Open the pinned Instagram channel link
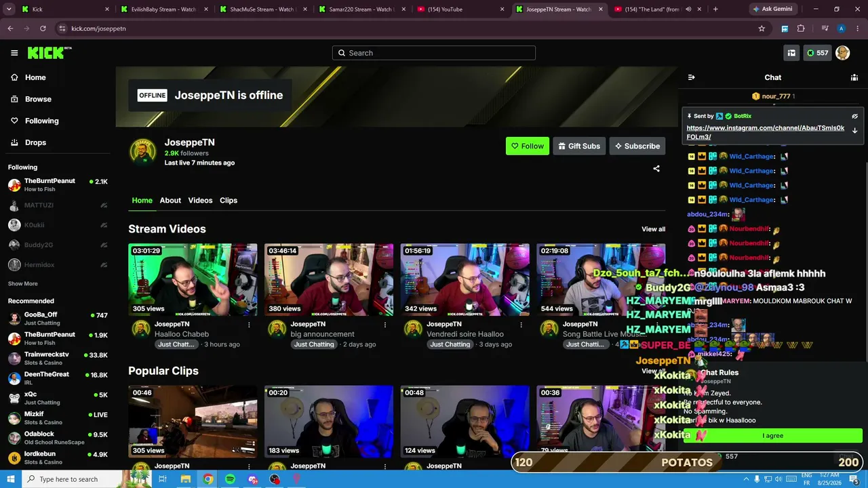868x488 pixels. (x=765, y=132)
